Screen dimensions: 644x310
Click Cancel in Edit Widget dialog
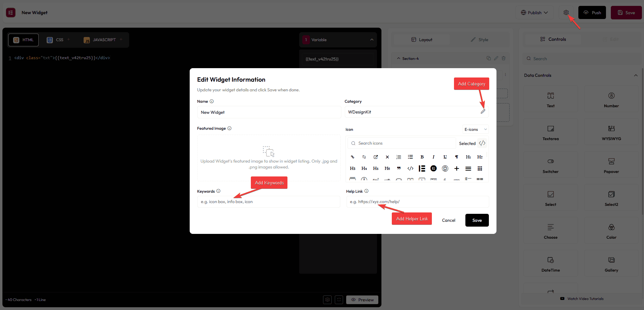pyautogui.click(x=448, y=220)
